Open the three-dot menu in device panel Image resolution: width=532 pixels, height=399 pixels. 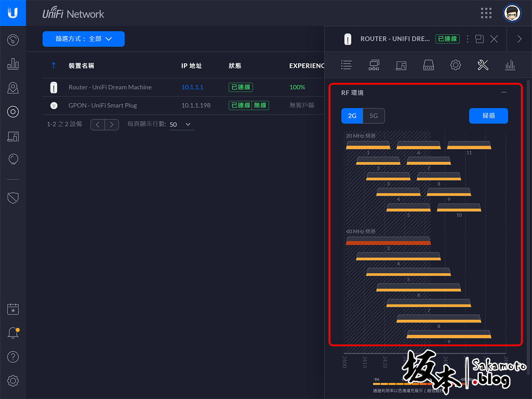point(466,39)
